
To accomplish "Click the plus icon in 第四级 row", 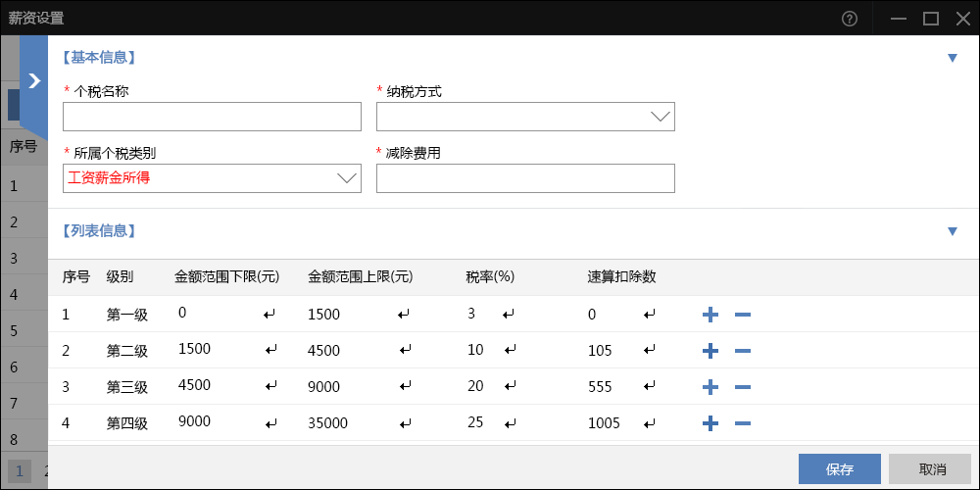I will coord(710,423).
